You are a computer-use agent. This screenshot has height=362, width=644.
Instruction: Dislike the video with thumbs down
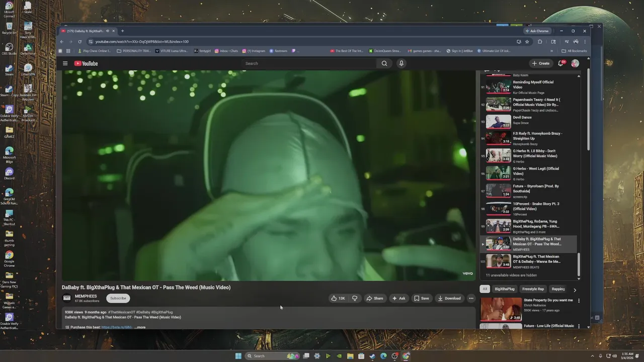click(355, 298)
